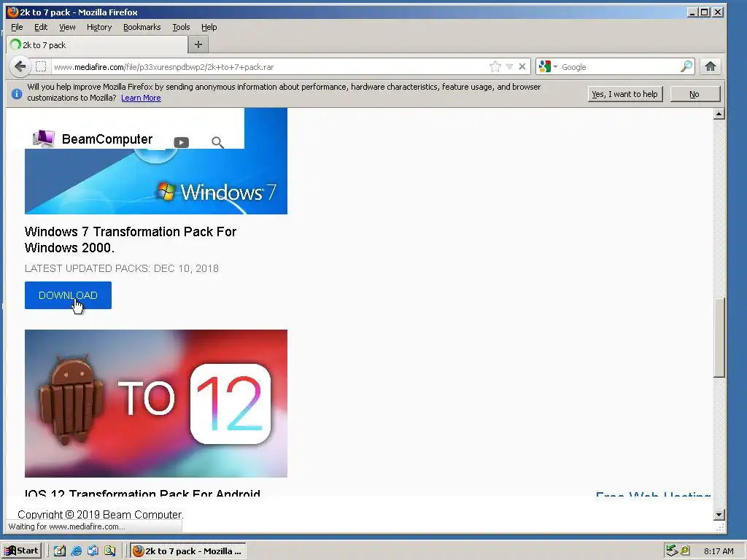Open the File menu

point(17,27)
